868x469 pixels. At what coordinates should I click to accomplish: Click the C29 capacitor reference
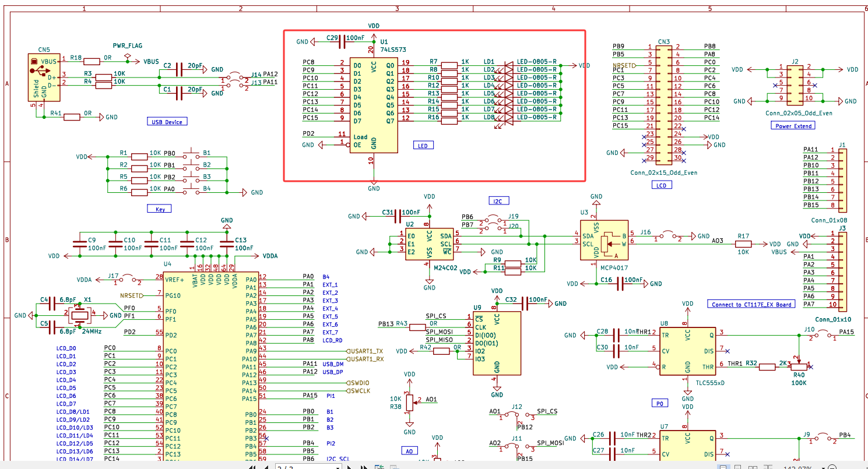(x=332, y=37)
